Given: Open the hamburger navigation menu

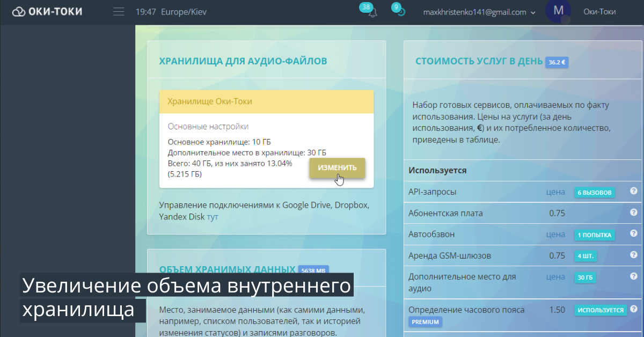Looking at the screenshot, I should point(119,12).
